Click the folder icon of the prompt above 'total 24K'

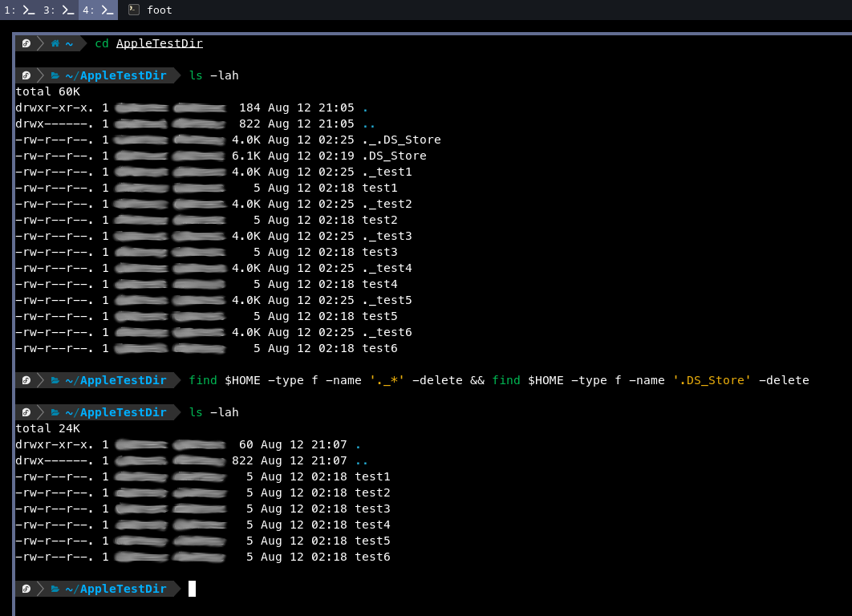tap(55, 412)
